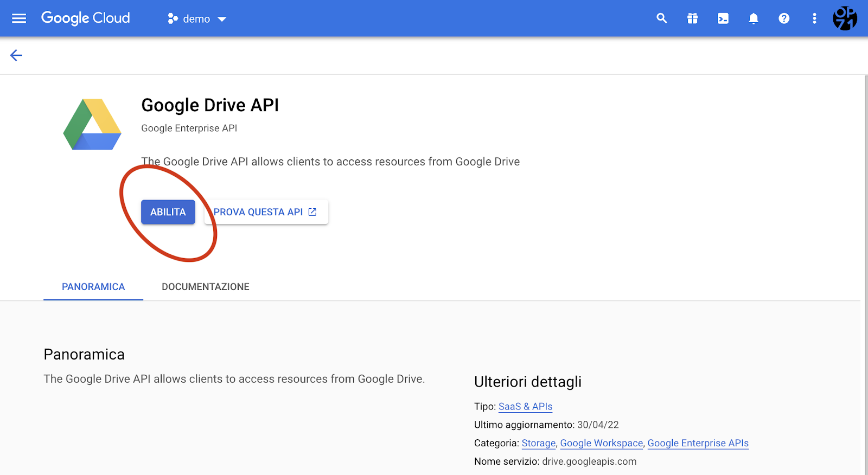This screenshot has width=868, height=475.
Task: Click PROVA QUESTA API button
Action: click(266, 212)
